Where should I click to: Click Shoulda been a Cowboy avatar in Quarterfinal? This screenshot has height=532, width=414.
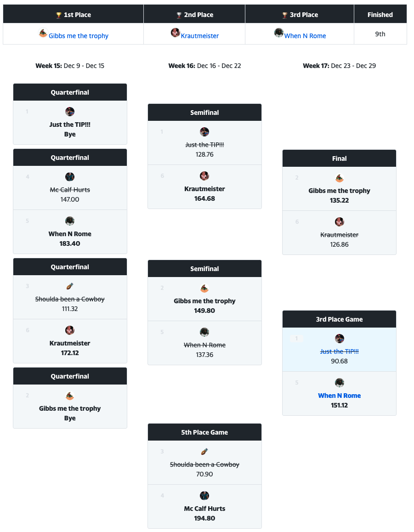pos(70,286)
